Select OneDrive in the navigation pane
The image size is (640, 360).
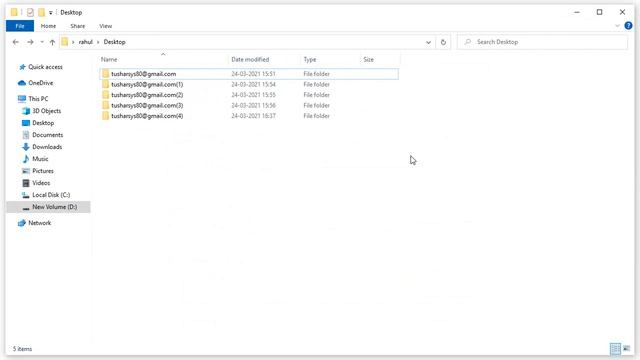coord(40,83)
